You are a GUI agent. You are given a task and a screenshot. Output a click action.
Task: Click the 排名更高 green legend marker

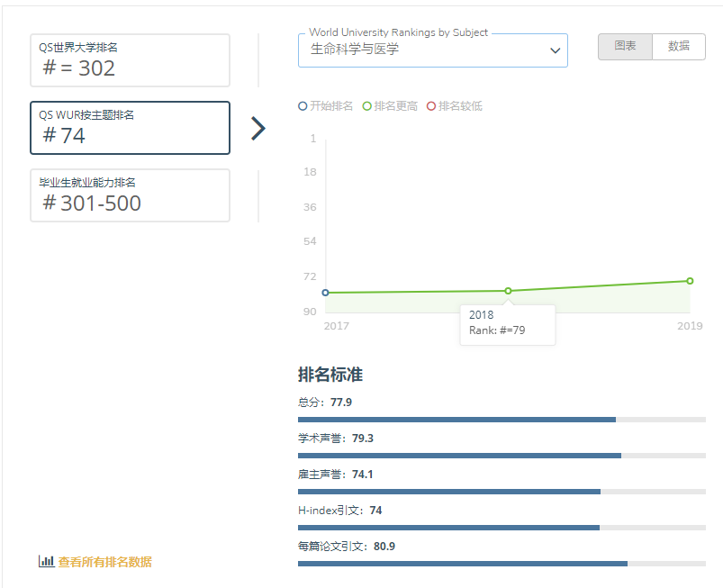pyautogui.click(x=367, y=106)
